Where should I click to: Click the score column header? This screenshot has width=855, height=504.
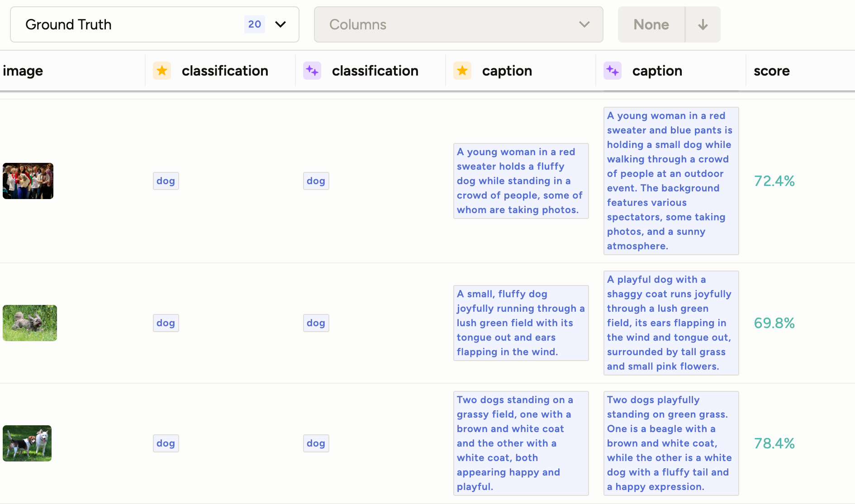pos(772,71)
